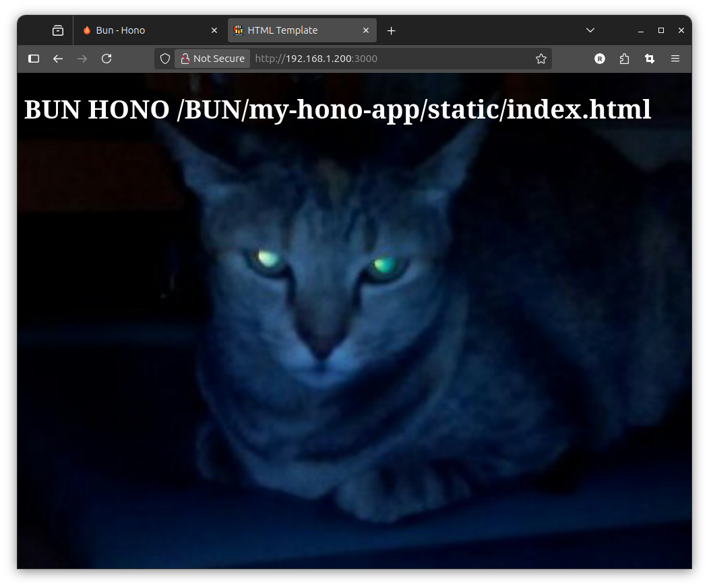Viewport: 709px width, 588px height.
Task: Switch to the Bun - Hono tab
Action: 150,30
